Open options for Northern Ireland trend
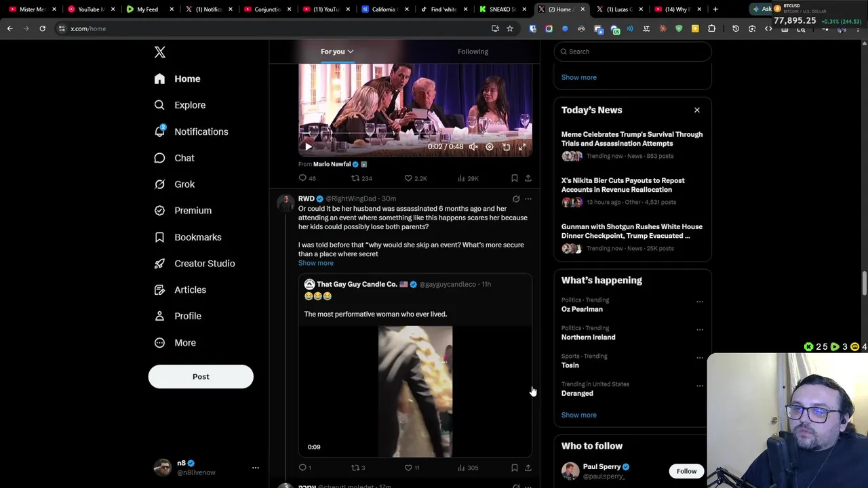868x488 pixels. (700, 329)
